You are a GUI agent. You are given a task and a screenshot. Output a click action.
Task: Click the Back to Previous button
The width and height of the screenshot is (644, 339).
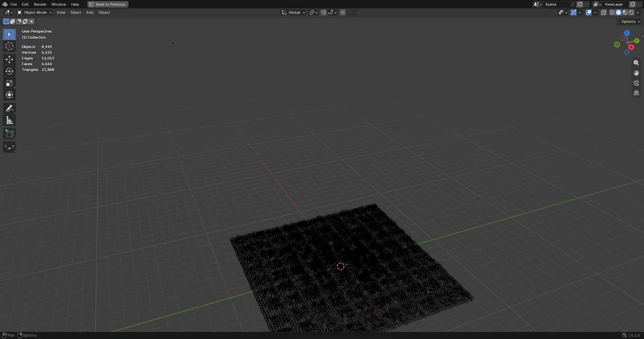click(x=108, y=4)
